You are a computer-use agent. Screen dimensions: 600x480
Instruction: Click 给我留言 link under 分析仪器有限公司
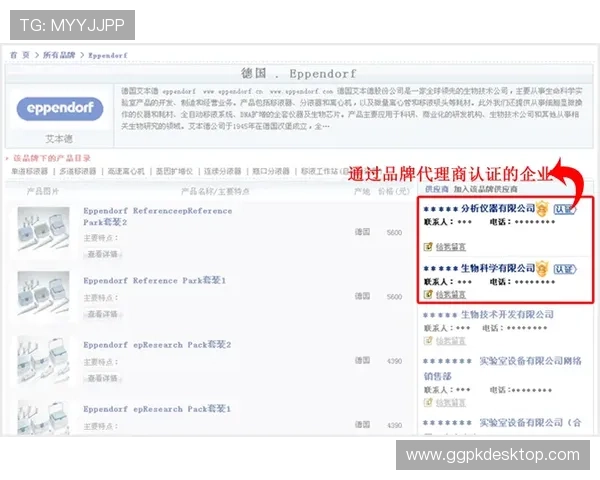coord(451,247)
